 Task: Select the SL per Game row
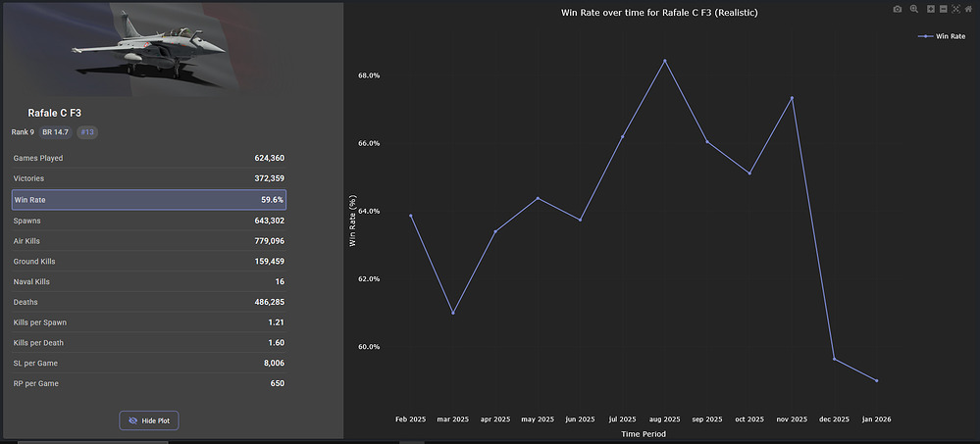148,364
